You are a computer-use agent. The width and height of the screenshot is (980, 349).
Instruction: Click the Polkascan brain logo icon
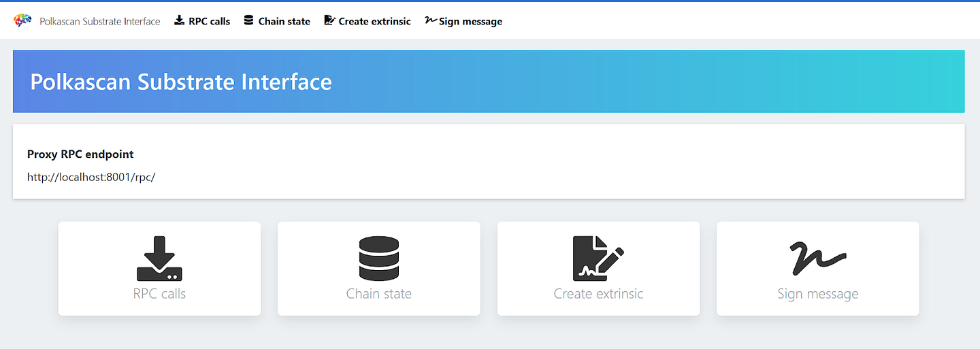point(23,20)
